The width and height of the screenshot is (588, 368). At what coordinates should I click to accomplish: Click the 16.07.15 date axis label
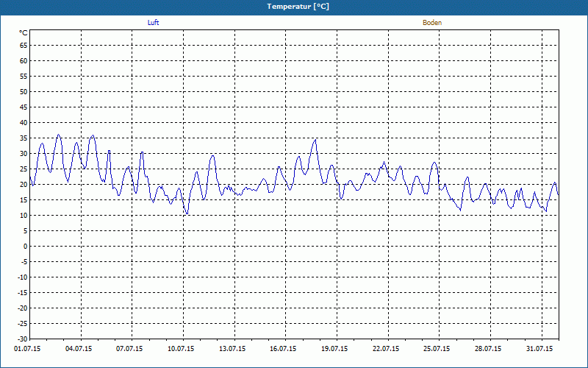[x=283, y=349]
